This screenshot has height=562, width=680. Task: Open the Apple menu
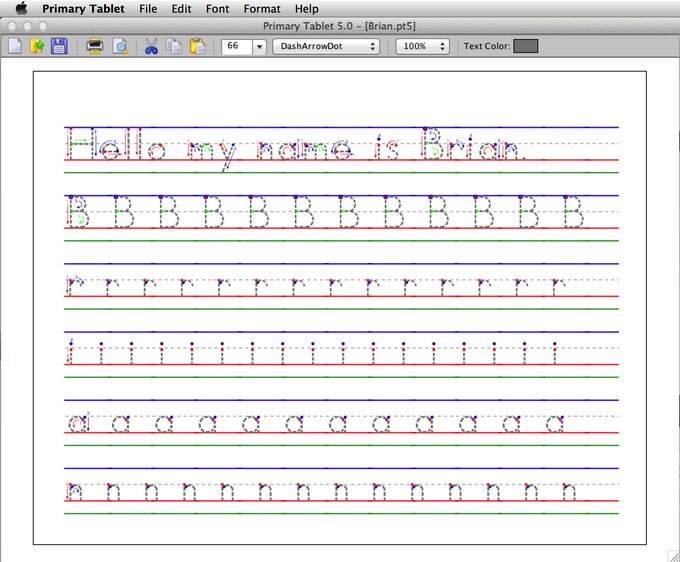tap(21, 8)
